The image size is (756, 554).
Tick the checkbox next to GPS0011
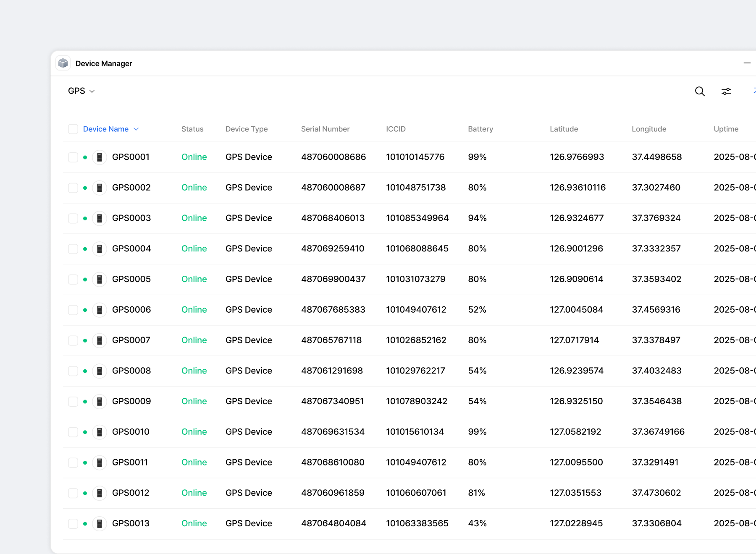click(73, 463)
